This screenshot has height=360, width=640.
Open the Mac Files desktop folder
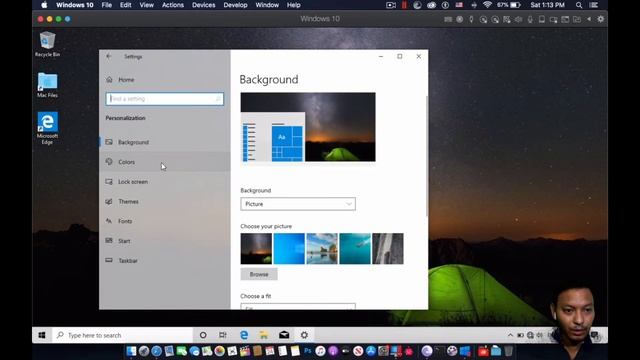point(47,85)
